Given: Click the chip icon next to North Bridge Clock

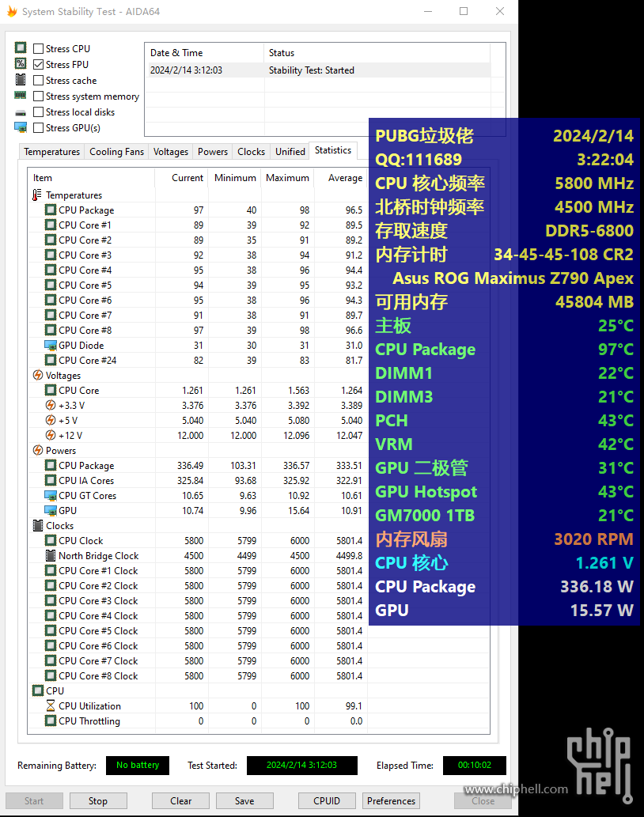Looking at the screenshot, I should (x=51, y=555).
